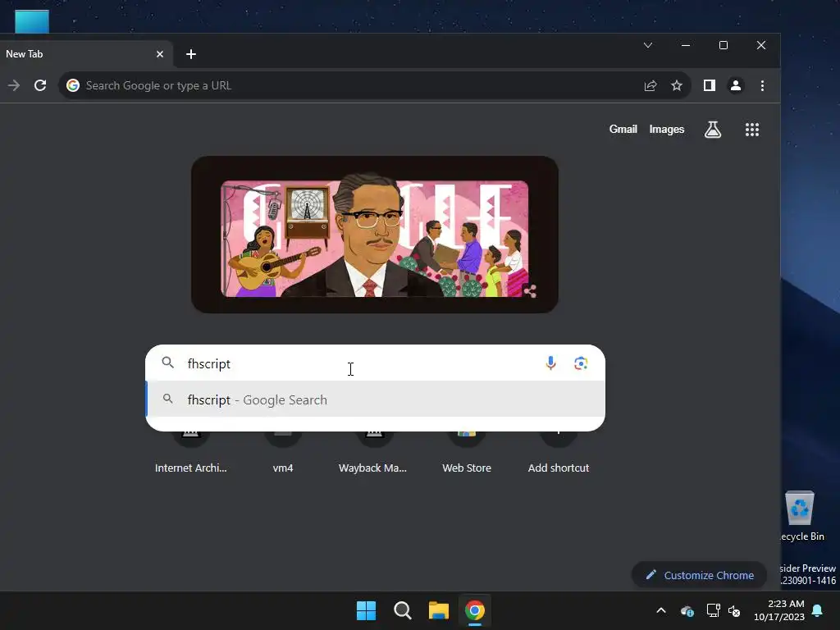Search by image with Google Lens icon
Viewport: 840px width, 630px height.
pos(581,363)
